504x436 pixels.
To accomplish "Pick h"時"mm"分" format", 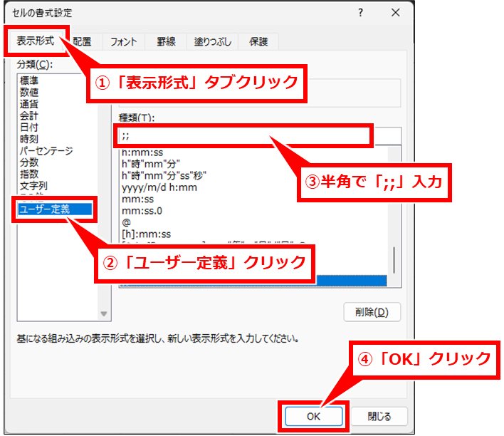I will [x=150, y=164].
